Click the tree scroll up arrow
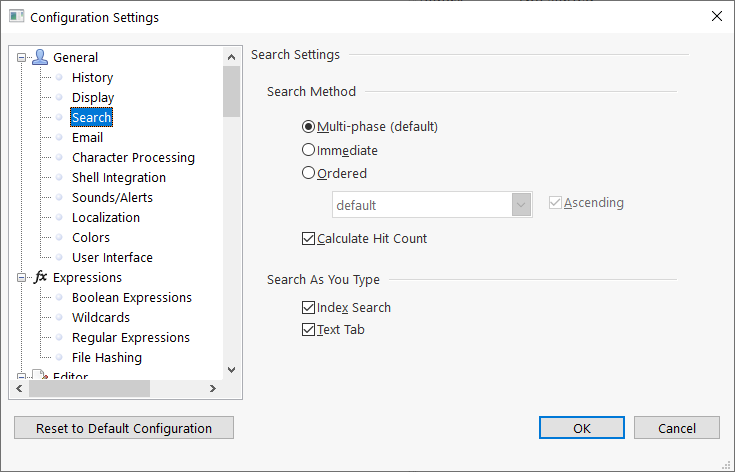735x472 pixels. [231, 57]
